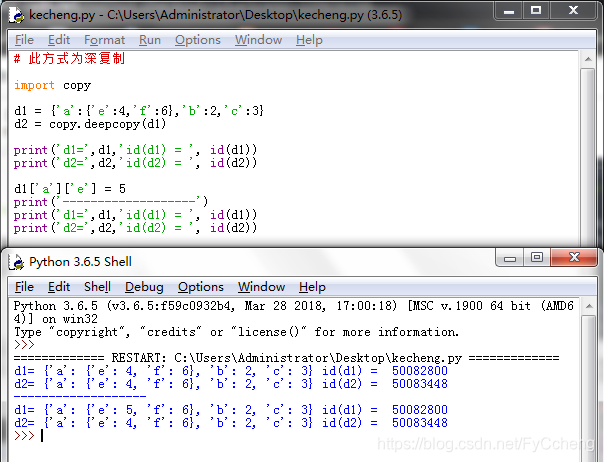Close the kecheng.py editor window

(574, 10)
